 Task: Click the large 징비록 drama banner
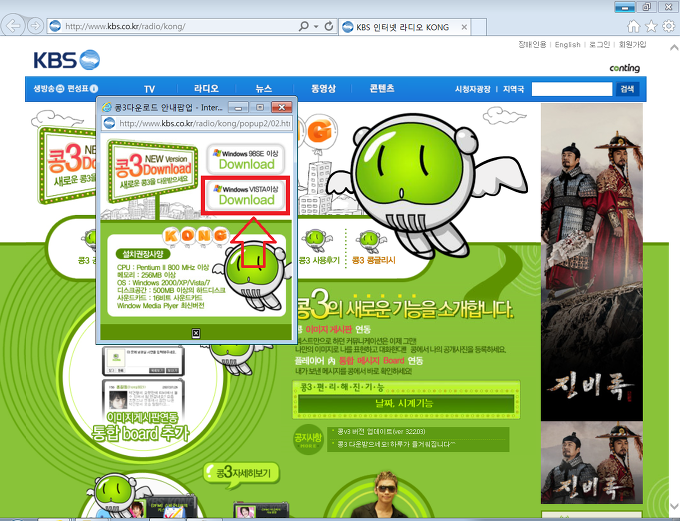592,262
